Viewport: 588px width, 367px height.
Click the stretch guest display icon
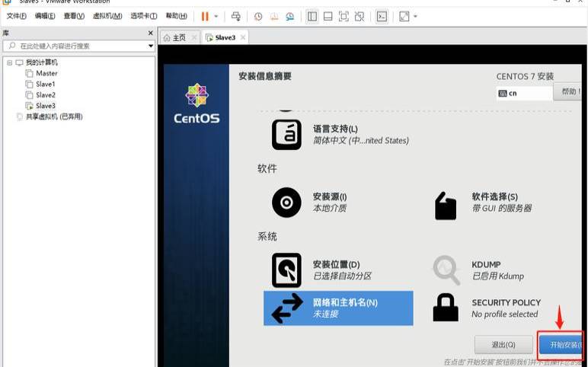404,16
